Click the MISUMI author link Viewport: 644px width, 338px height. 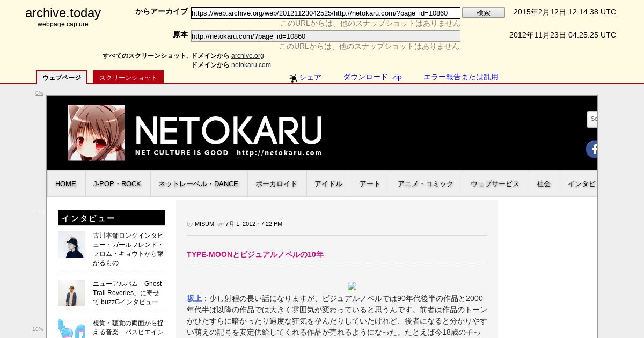pyautogui.click(x=205, y=224)
